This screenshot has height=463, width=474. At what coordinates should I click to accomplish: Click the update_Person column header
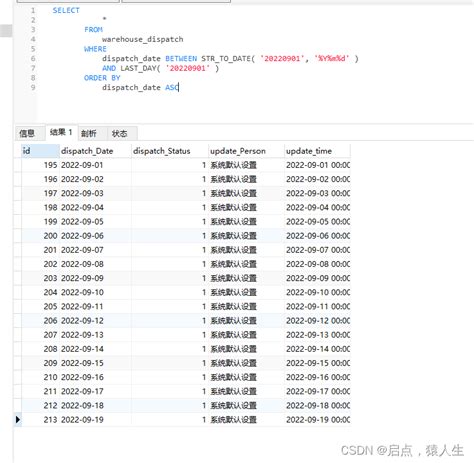tap(246, 151)
